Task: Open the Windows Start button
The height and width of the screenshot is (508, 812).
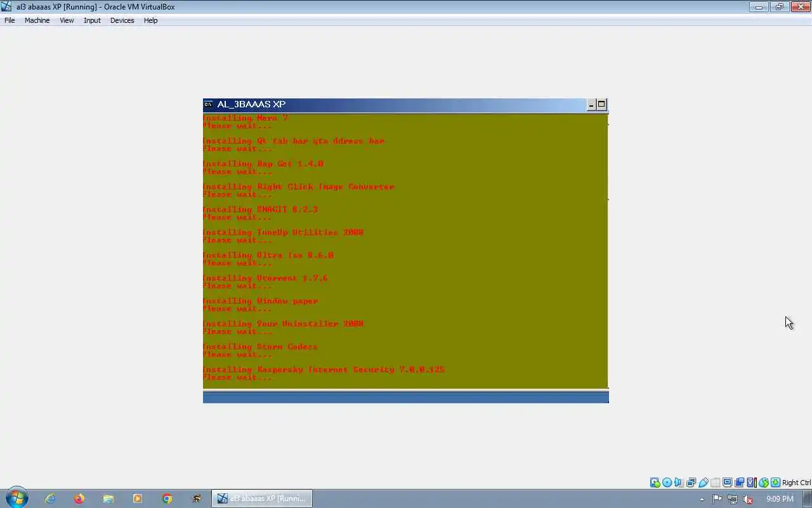Action: [x=16, y=498]
